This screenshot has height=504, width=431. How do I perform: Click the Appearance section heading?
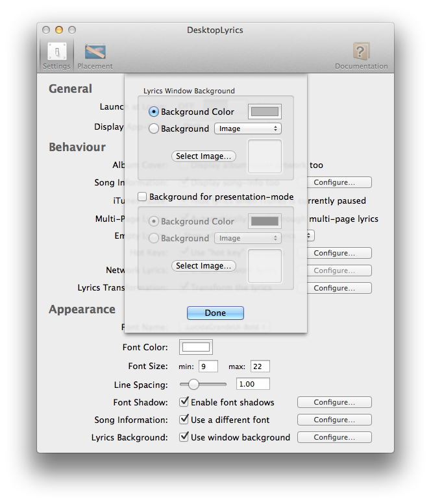click(x=82, y=309)
